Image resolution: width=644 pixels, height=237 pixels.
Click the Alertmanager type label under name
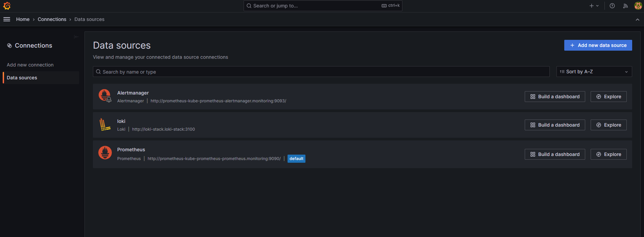click(130, 101)
